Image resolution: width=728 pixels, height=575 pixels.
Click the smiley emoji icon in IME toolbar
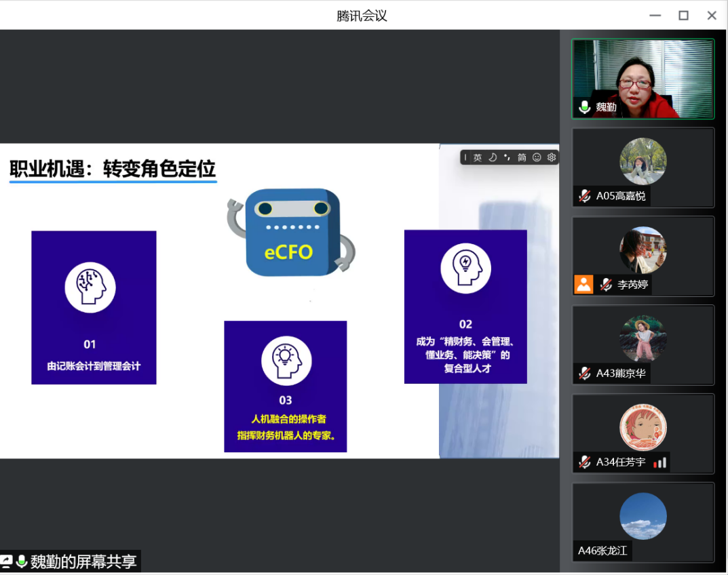[537, 157]
